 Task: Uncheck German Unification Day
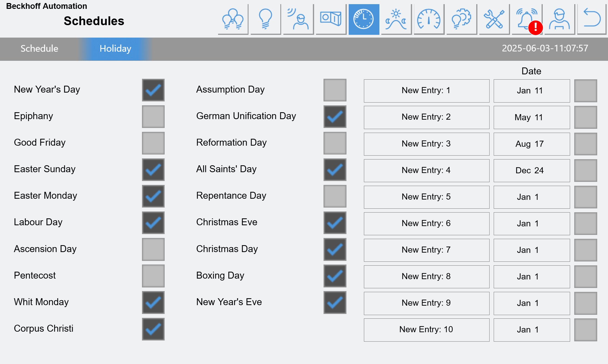pos(335,117)
